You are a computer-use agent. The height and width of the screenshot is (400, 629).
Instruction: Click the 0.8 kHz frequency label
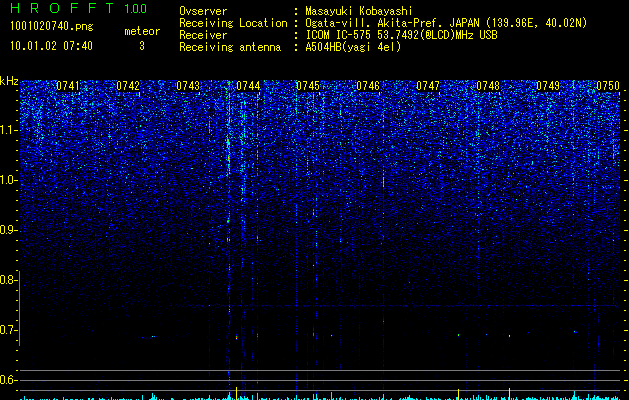click(7, 280)
